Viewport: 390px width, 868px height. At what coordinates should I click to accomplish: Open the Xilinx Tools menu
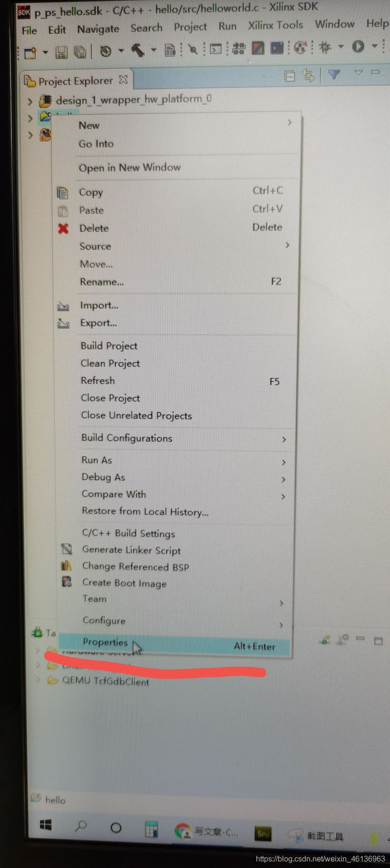click(275, 25)
